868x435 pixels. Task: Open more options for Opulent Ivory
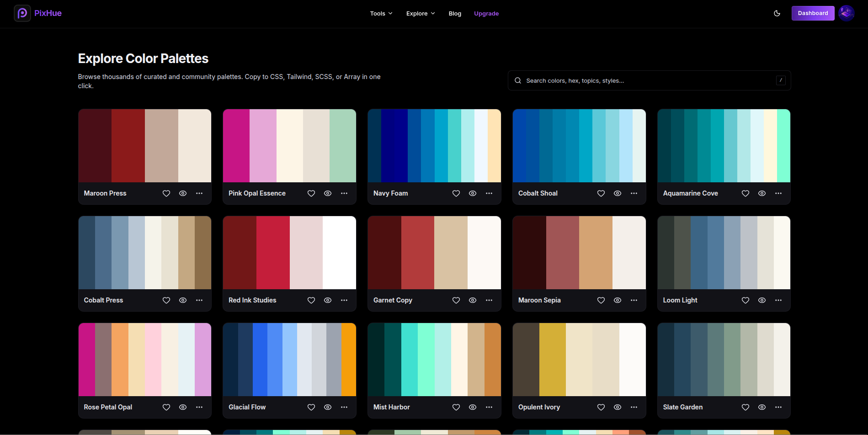point(634,407)
